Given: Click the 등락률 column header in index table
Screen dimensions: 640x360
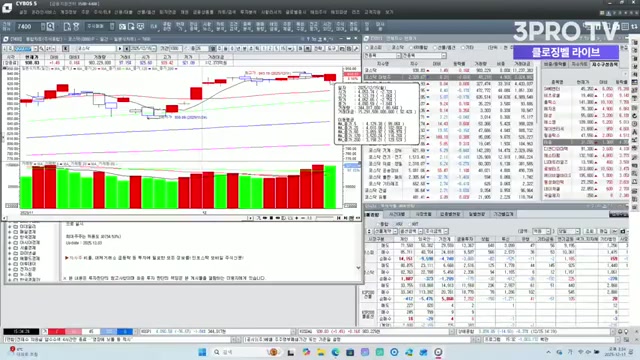Looking at the screenshot, I should pos(459,64).
